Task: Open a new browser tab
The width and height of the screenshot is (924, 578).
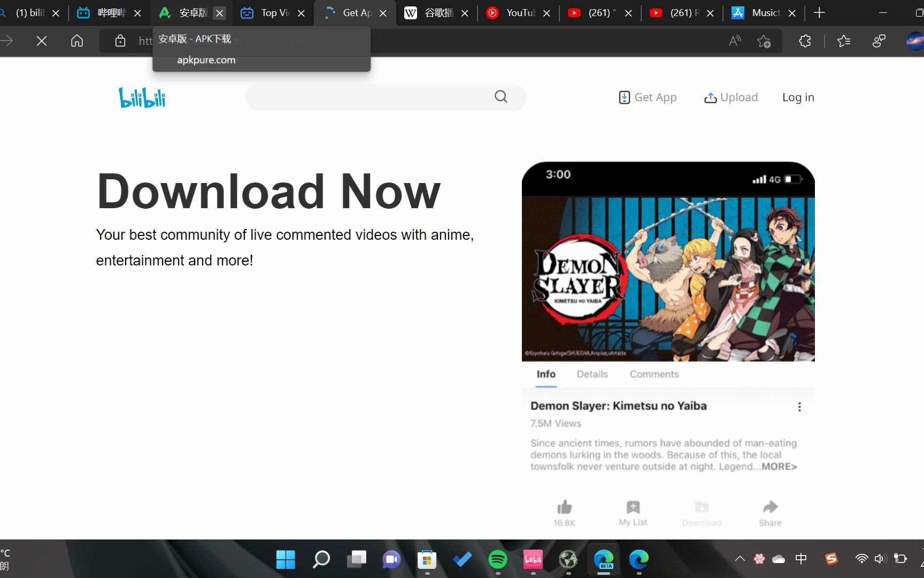Action: (x=819, y=13)
